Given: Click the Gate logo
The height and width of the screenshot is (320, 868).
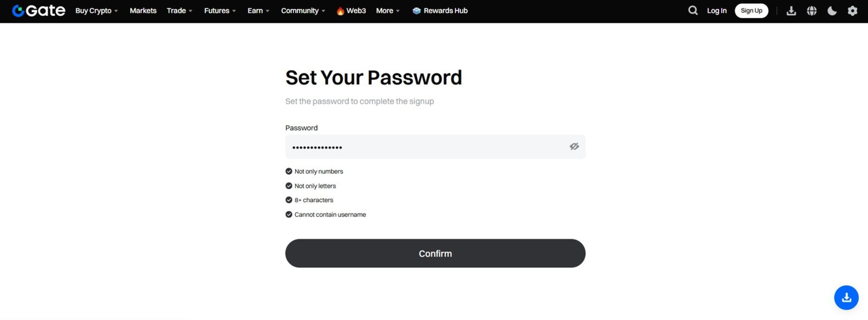Looking at the screenshot, I should point(38,10).
